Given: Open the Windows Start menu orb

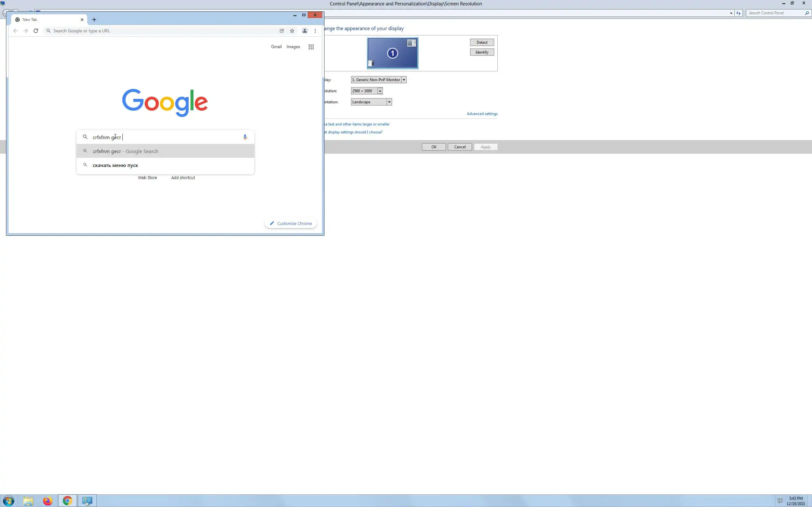Looking at the screenshot, I should pyautogui.click(x=9, y=501).
